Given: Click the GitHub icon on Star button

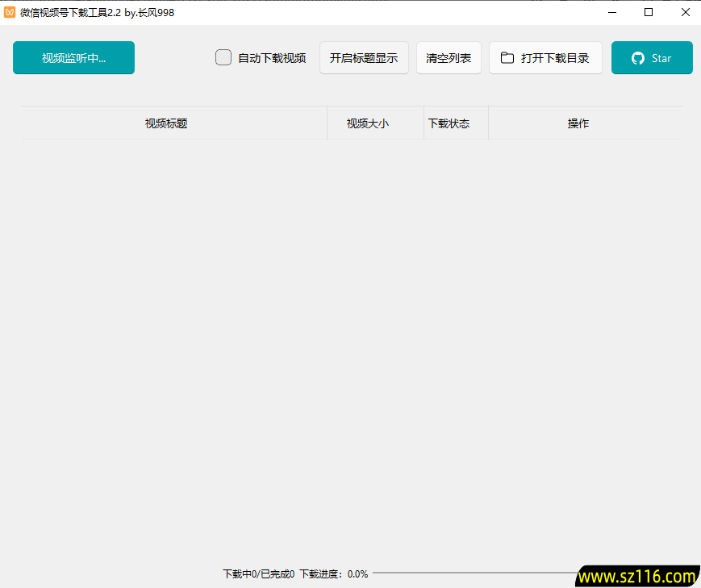Looking at the screenshot, I should 638,58.
